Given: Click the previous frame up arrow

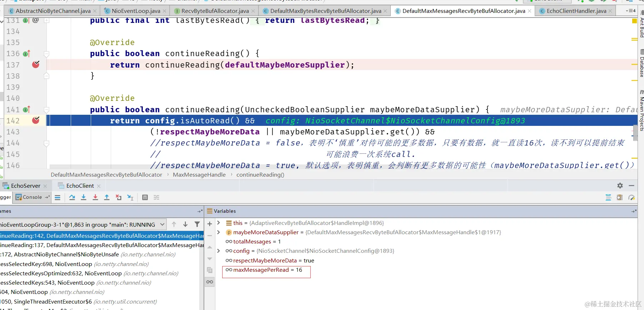Looking at the screenshot, I should click(174, 225).
